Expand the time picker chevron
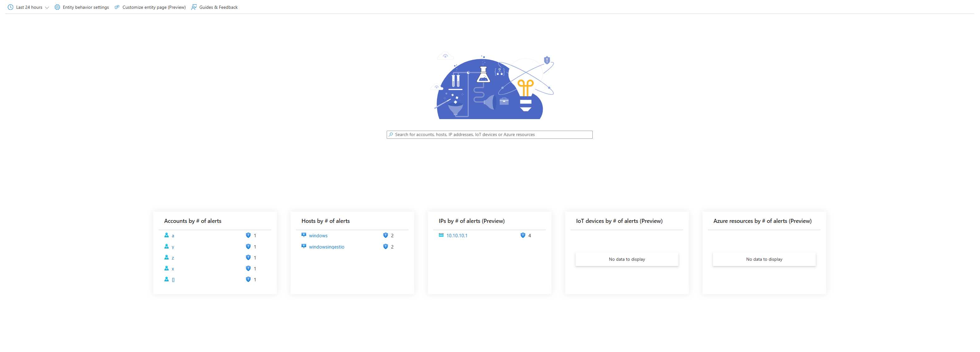Screen dimensions: 980x352 47,7
